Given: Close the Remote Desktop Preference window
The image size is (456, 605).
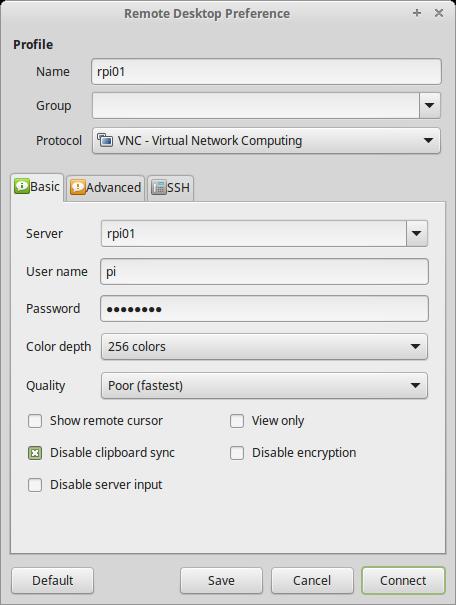Looking at the screenshot, I should tap(439, 13).
